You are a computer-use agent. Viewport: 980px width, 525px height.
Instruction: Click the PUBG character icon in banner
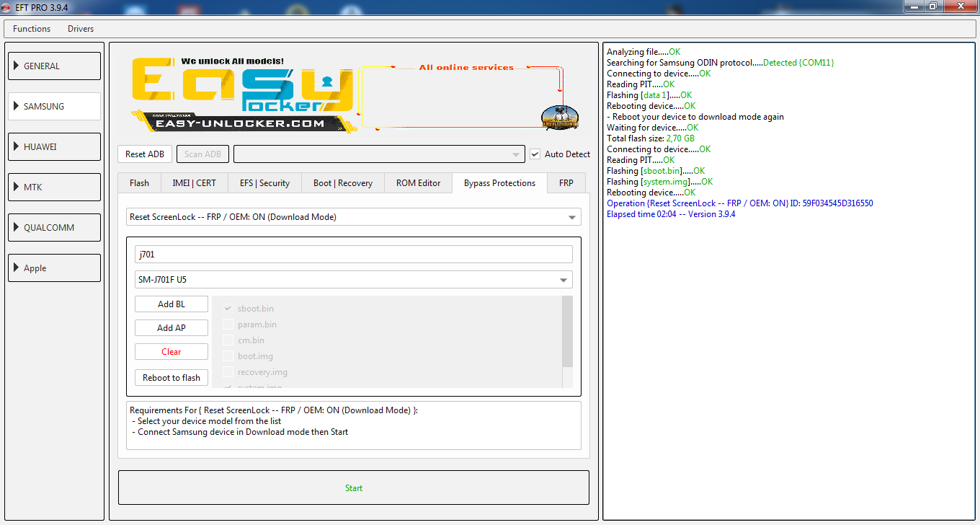[x=560, y=118]
